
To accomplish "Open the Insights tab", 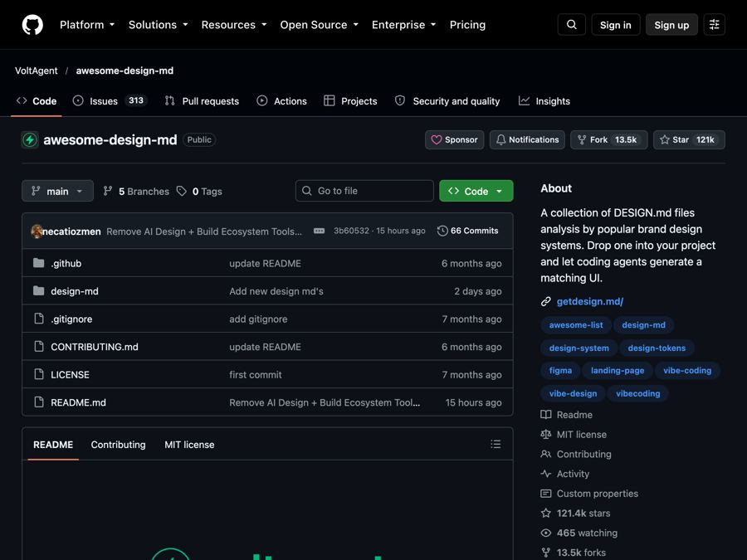I will [544, 101].
